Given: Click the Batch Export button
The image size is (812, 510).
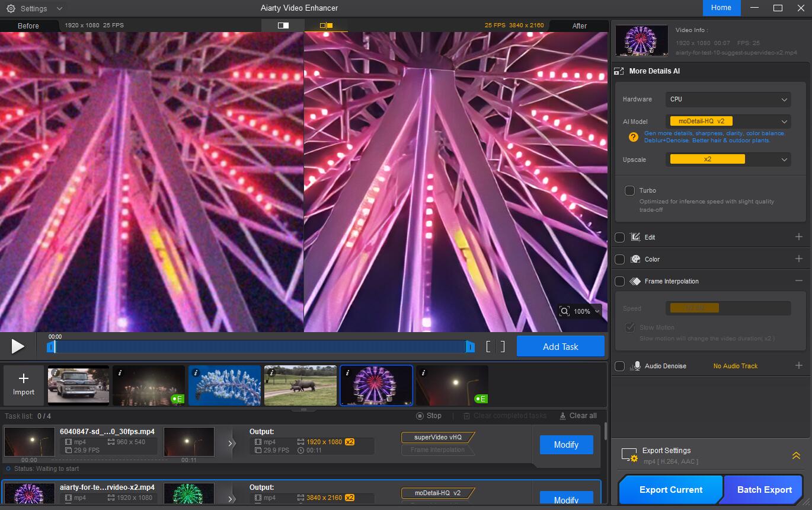Looking at the screenshot, I should point(764,489).
